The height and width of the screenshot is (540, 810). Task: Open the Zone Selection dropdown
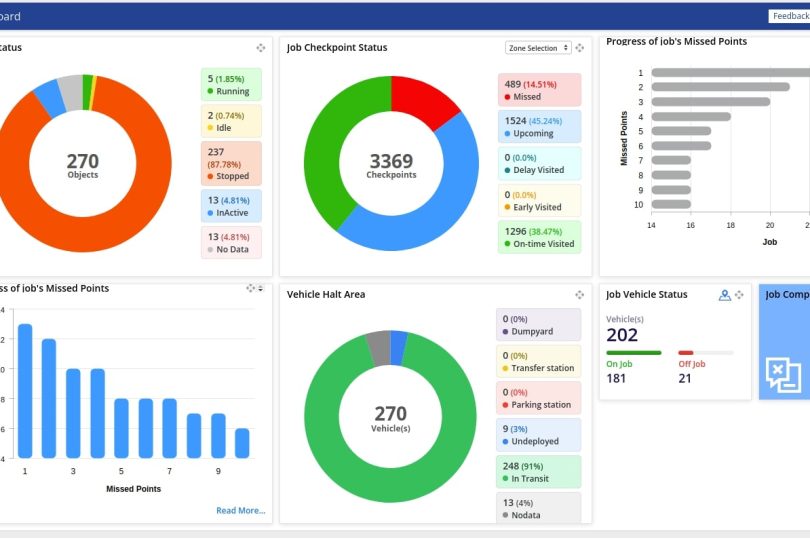click(x=538, y=48)
